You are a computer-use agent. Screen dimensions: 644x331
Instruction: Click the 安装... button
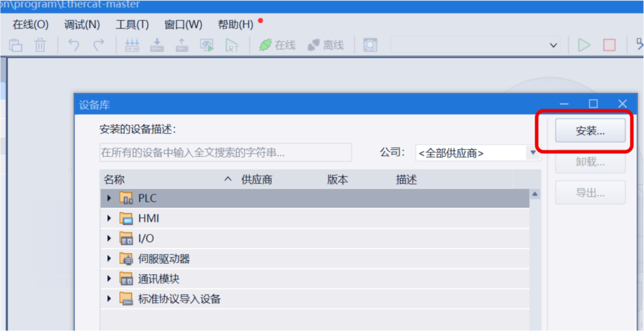tap(590, 131)
